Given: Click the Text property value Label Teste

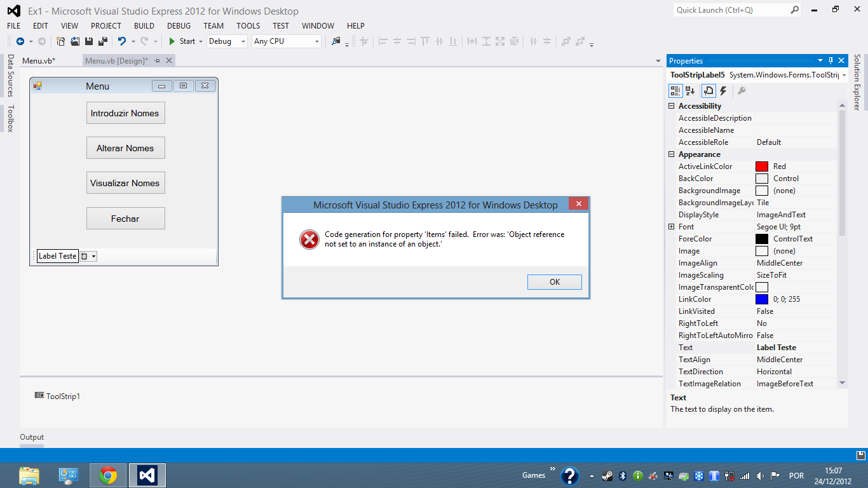Looking at the screenshot, I should tap(776, 348).
